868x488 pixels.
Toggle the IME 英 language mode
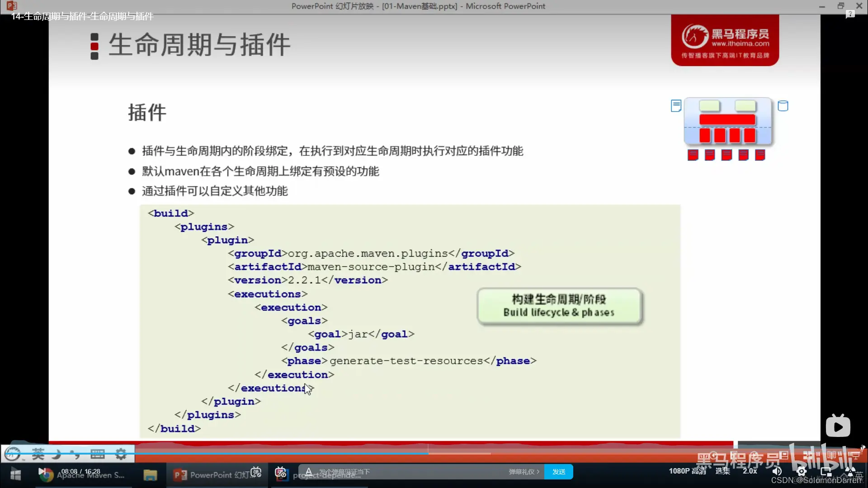[38, 454]
